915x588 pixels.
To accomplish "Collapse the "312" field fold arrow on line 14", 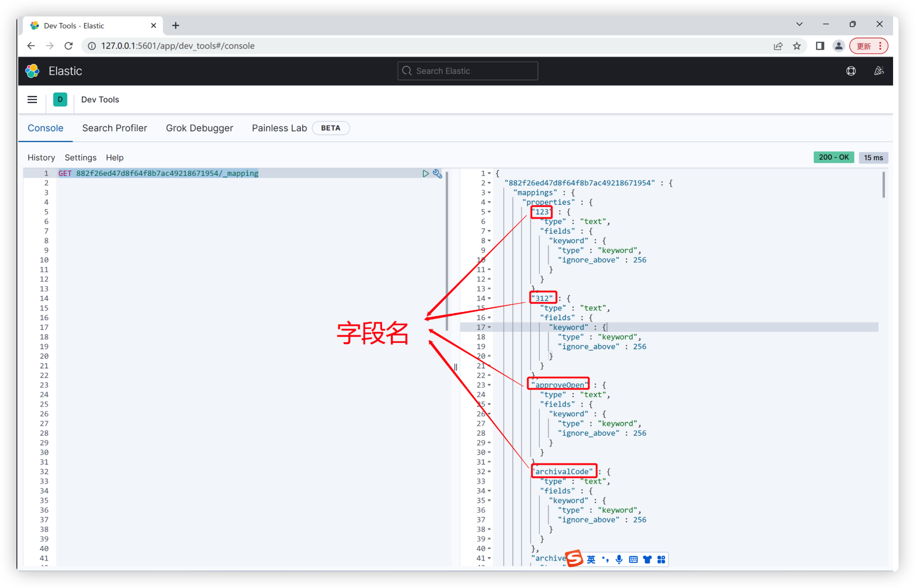I will point(489,299).
